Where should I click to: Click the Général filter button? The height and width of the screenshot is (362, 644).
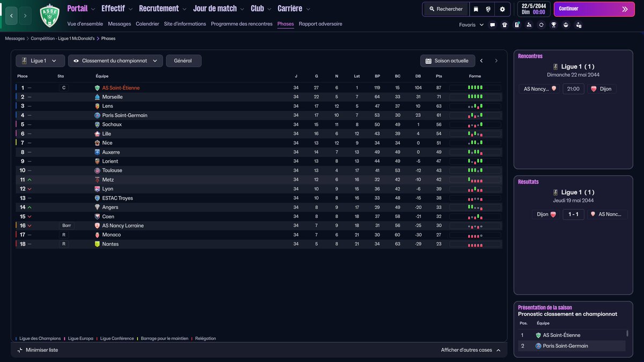[x=184, y=61]
